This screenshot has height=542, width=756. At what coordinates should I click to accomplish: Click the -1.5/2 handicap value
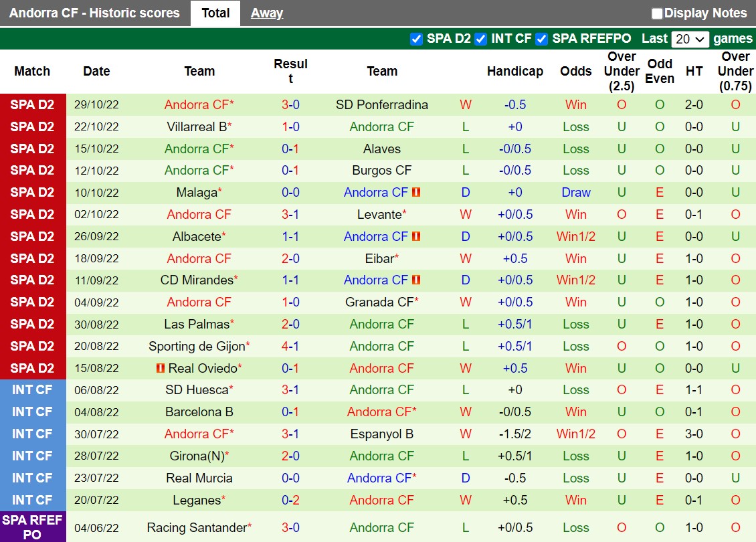point(515,434)
